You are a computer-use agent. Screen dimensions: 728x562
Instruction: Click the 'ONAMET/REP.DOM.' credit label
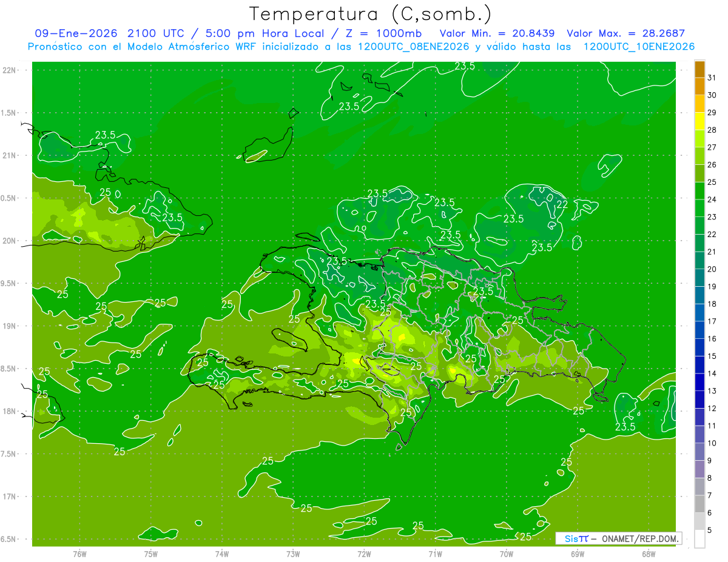(640, 538)
